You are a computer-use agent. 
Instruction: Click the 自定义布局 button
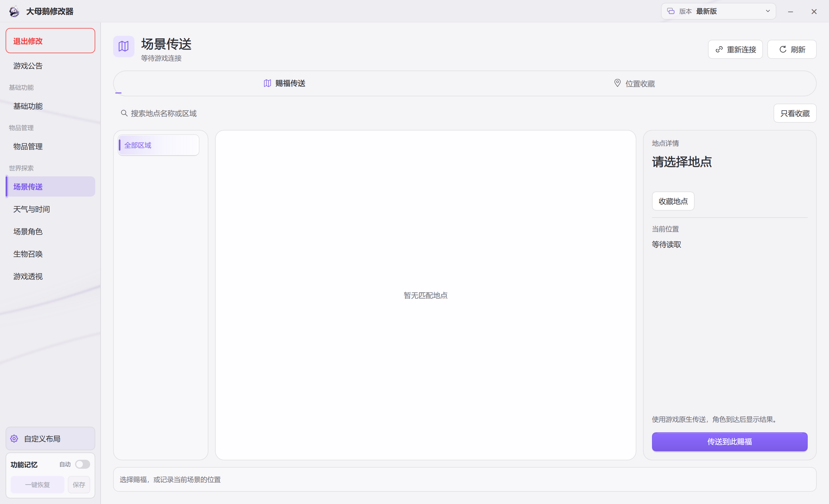50,439
